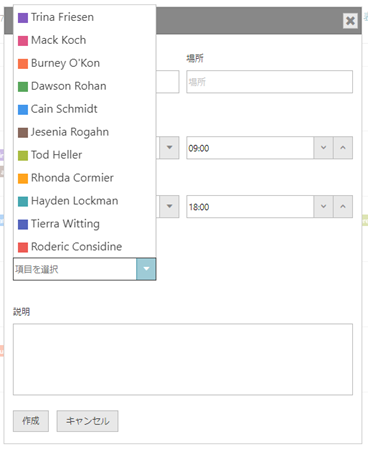
Task: Open the end date dropdown arrow
Action: tap(169, 207)
